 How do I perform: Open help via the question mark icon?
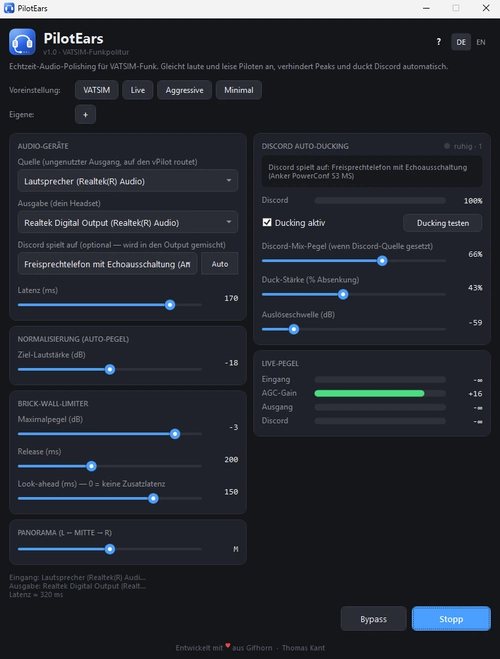pyautogui.click(x=439, y=42)
